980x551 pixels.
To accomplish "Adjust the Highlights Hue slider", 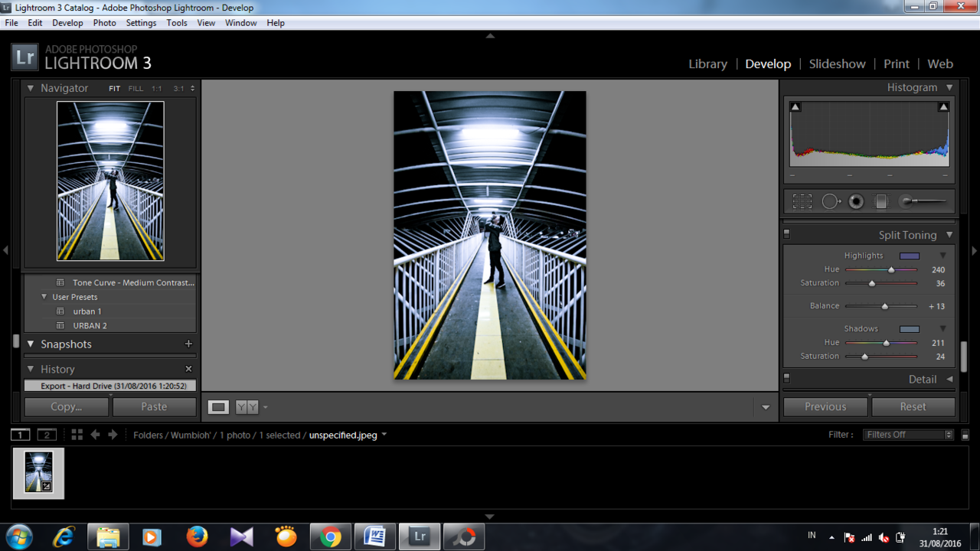I will [891, 269].
